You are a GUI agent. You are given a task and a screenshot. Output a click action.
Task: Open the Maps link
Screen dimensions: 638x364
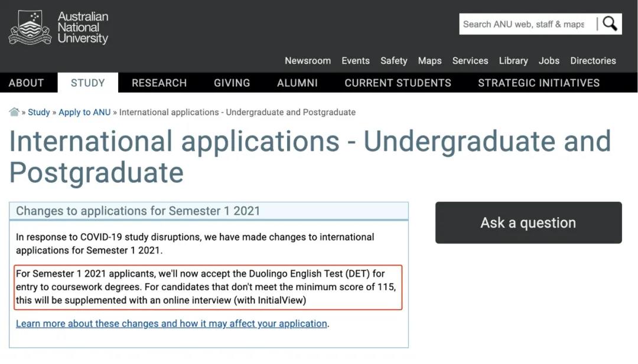point(429,61)
